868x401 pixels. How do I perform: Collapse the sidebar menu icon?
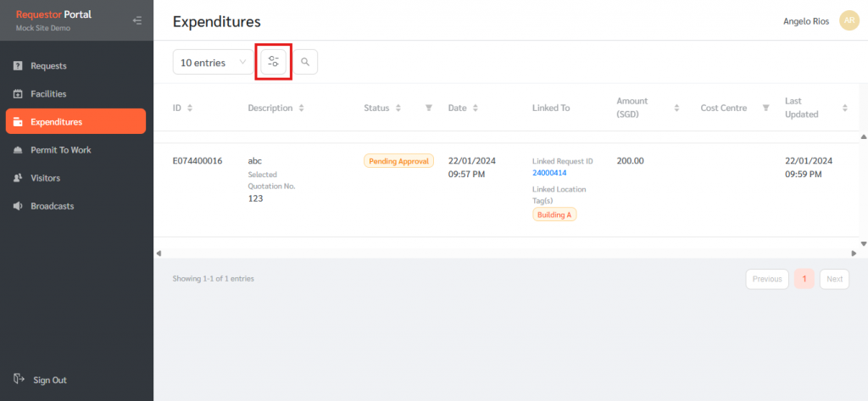[137, 20]
